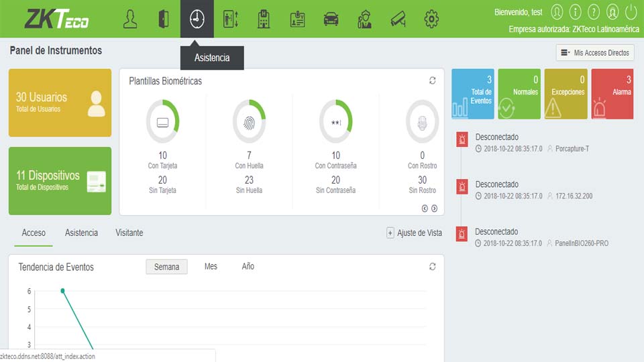644x362 pixels.
Task: Go to next biometric templates page
Action: coord(435,208)
